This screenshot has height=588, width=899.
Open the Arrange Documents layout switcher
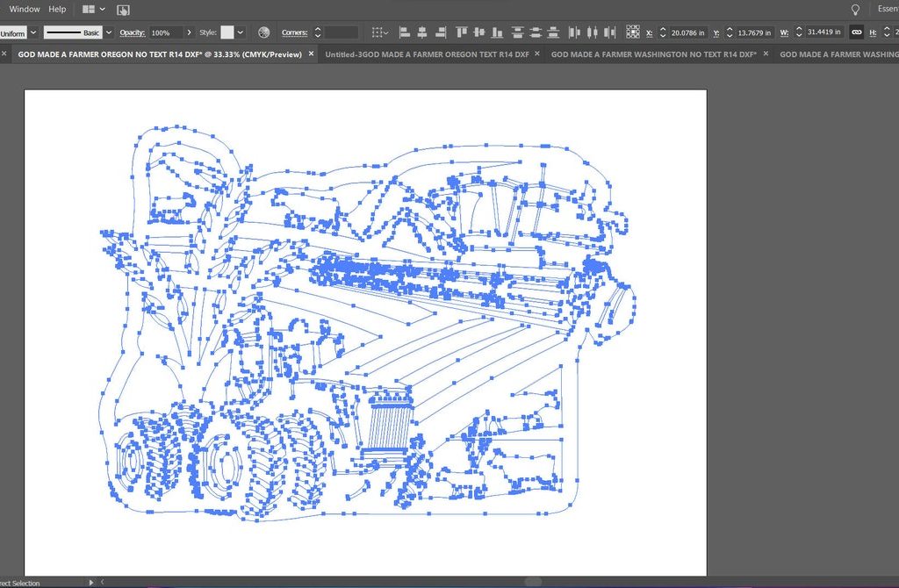[x=93, y=9]
